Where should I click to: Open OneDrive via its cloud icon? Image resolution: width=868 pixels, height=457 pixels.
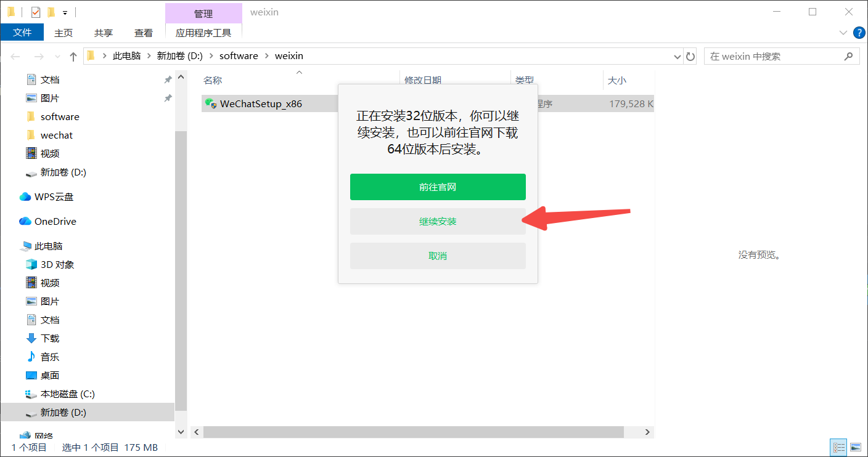click(x=25, y=222)
